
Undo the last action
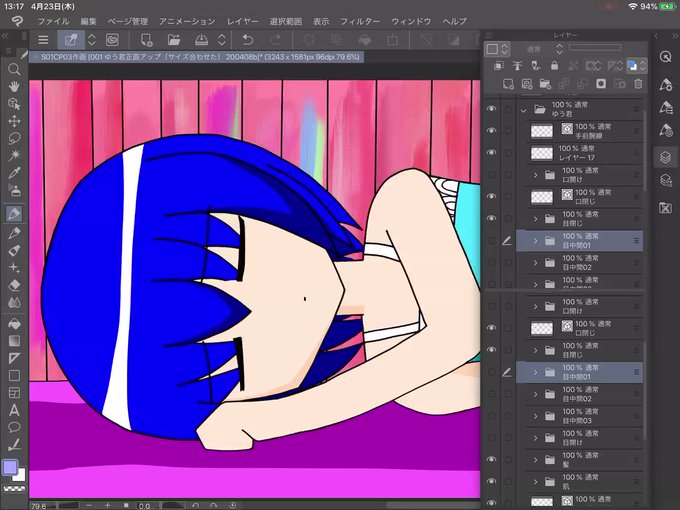point(248,40)
